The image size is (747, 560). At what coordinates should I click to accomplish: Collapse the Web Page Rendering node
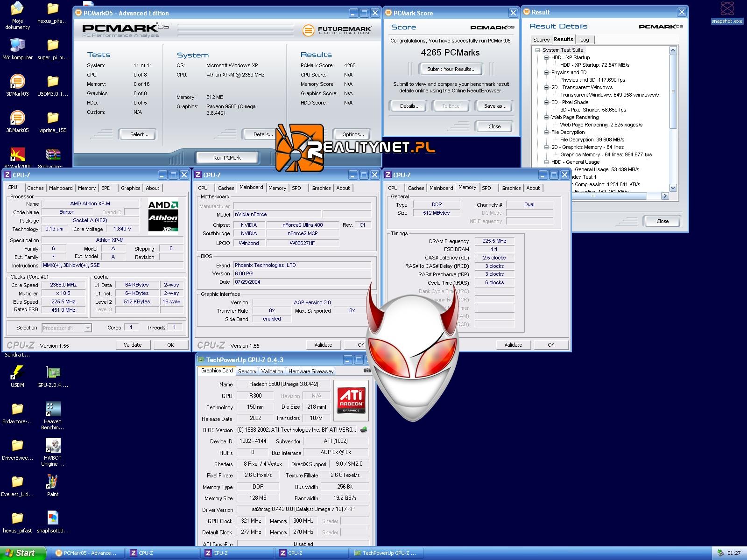click(x=547, y=117)
